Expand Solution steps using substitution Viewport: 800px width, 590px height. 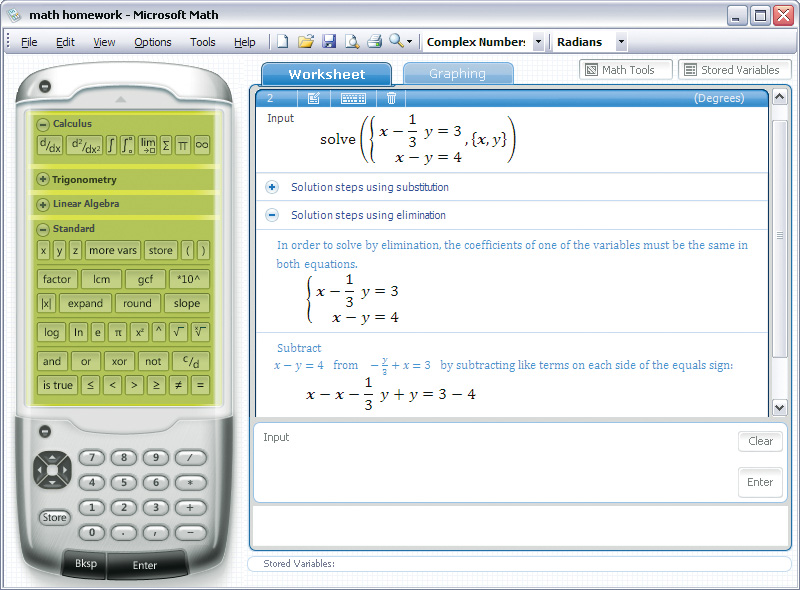click(x=272, y=187)
